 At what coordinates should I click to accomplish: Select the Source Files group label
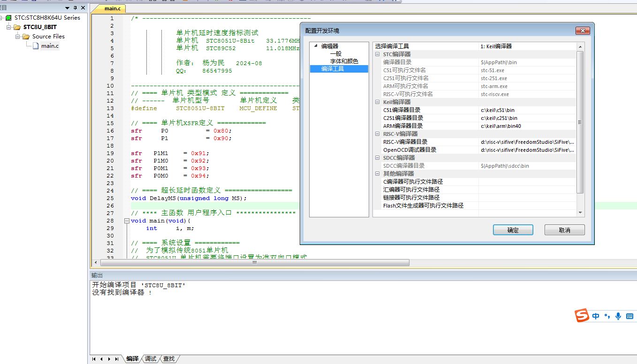(x=49, y=37)
